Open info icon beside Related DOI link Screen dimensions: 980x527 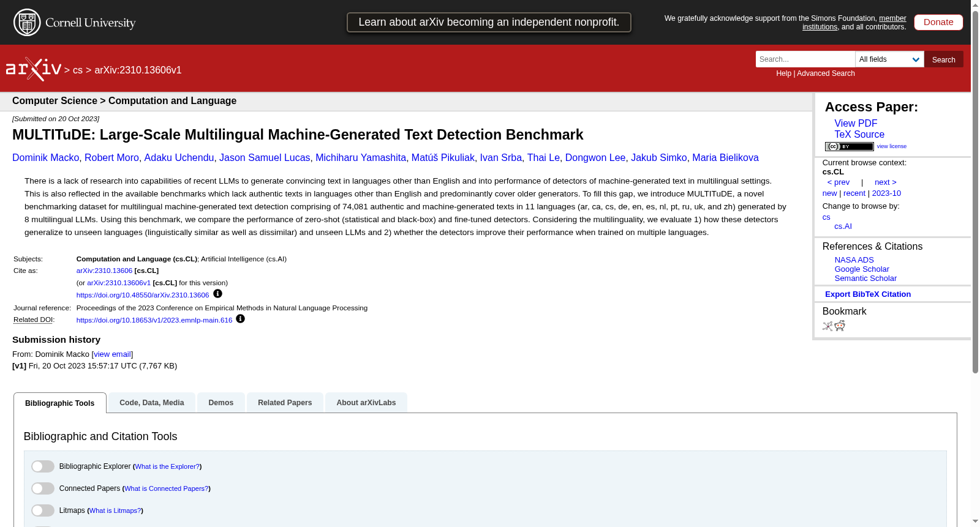coord(240,319)
